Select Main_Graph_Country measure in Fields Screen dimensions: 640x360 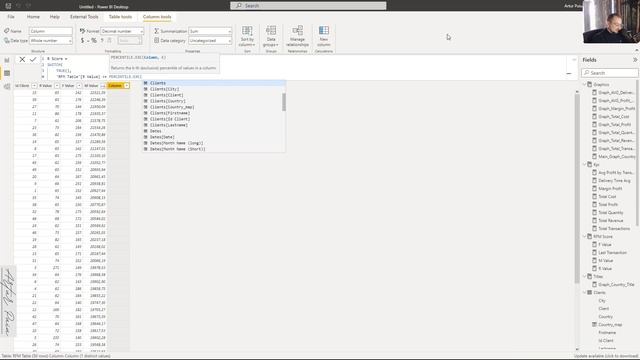pyautogui.click(x=614, y=157)
